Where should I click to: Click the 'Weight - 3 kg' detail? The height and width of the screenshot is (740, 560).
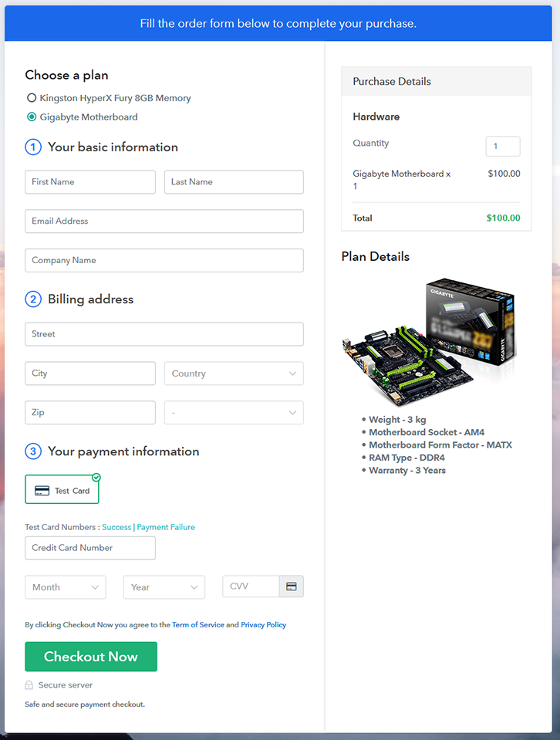tap(397, 420)
